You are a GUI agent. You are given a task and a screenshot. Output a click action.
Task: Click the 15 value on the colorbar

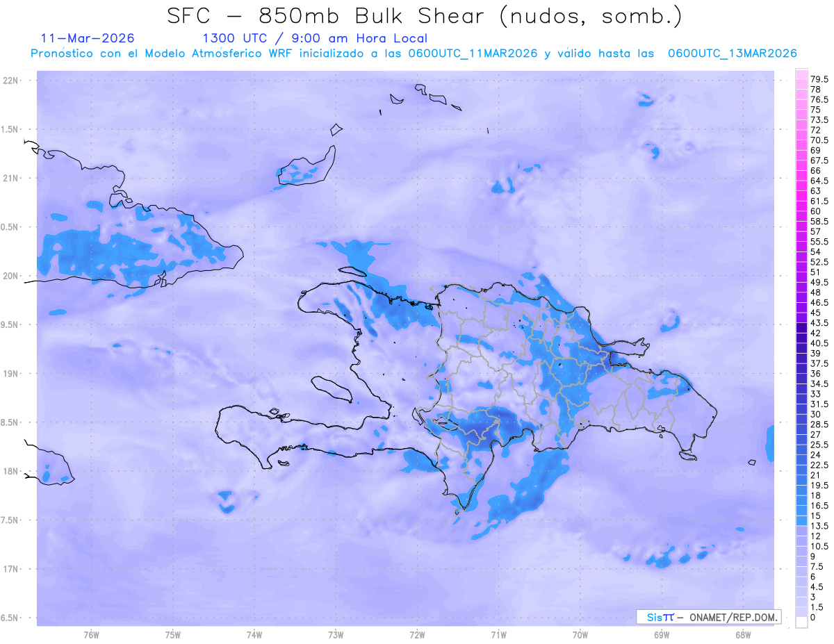[815, 515]
